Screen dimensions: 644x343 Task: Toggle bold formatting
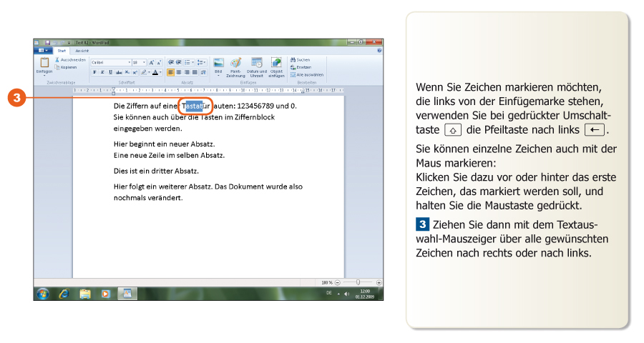pyautogui.click(x=94, y=72)
